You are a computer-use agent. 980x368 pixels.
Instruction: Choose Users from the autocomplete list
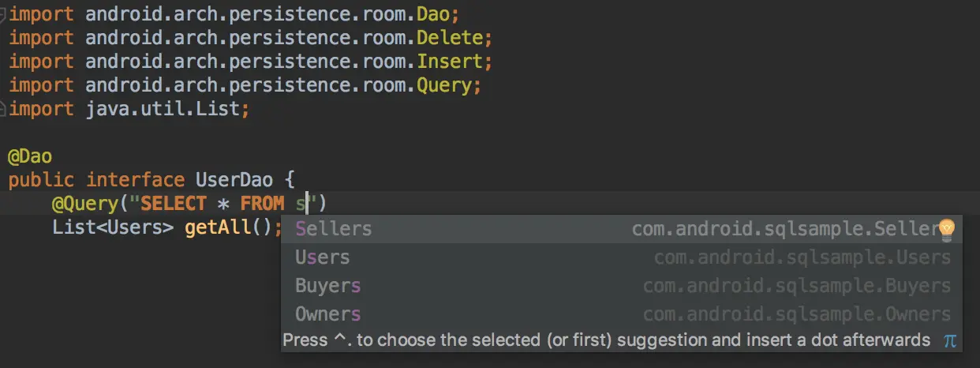(x=322, y=257)
